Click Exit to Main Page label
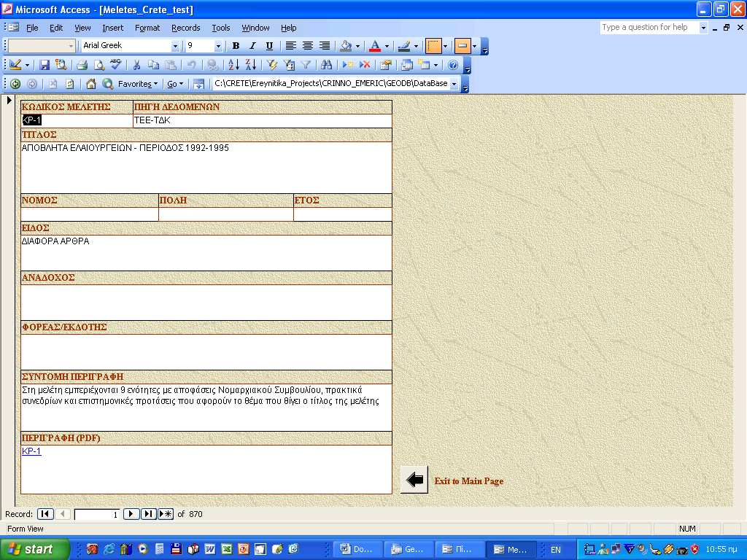 coord(469,481)
